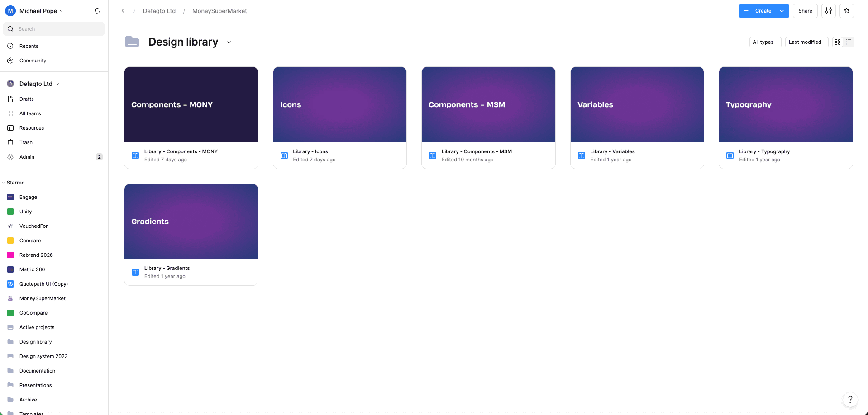Screen dimensions: 868x415
Task: Click the Drafts file icon
Action: click(x=10, y=99)
